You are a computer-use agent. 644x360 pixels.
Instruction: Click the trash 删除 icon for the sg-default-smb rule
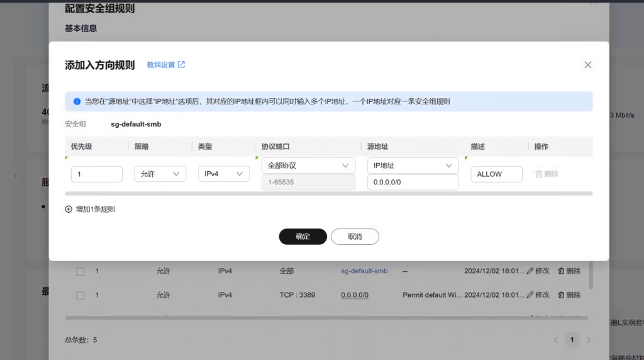(x=562, y=271)
